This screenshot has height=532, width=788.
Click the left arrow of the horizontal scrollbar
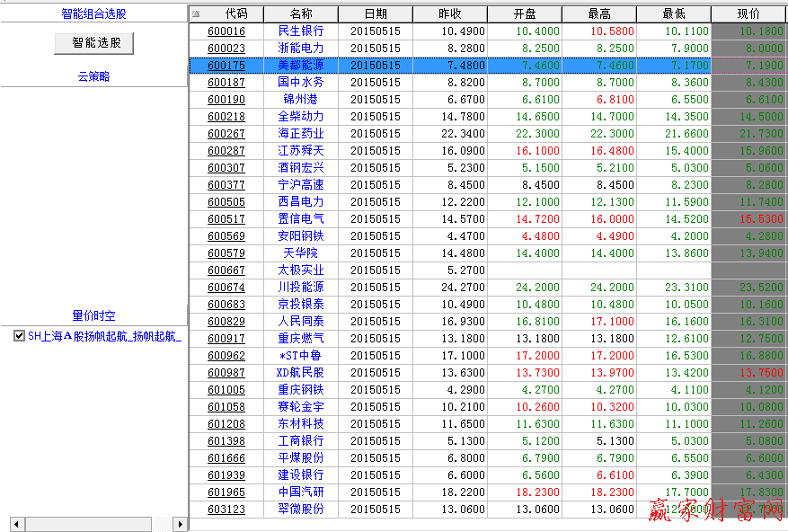[16, 524]
